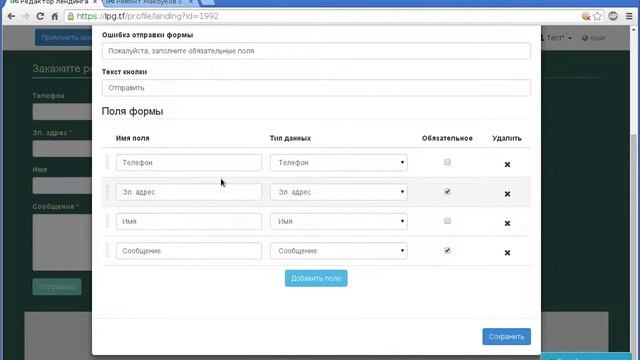640x360 pixels.
Task: Bookmark page with the star icon
Action: tap(597, 16)
